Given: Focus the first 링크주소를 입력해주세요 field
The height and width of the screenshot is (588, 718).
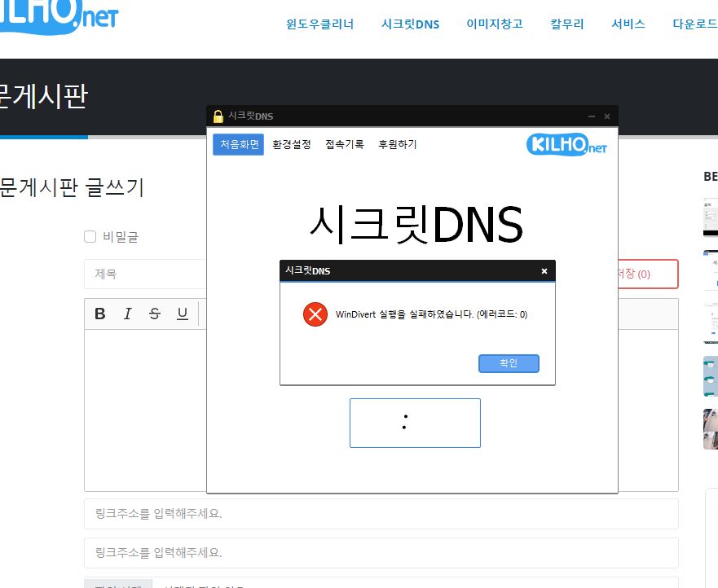Looking at the screenshot, I should (x=381, y=514).
